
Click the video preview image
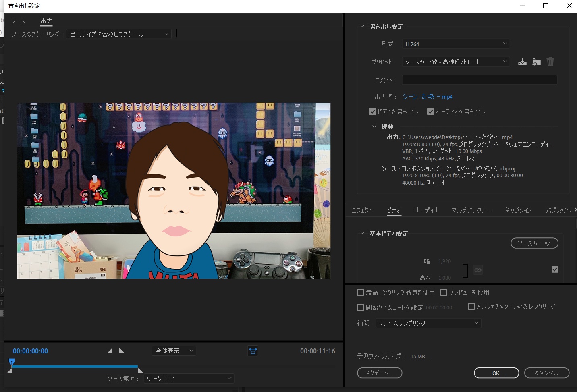pyautogui.click(x=174, y=191)
